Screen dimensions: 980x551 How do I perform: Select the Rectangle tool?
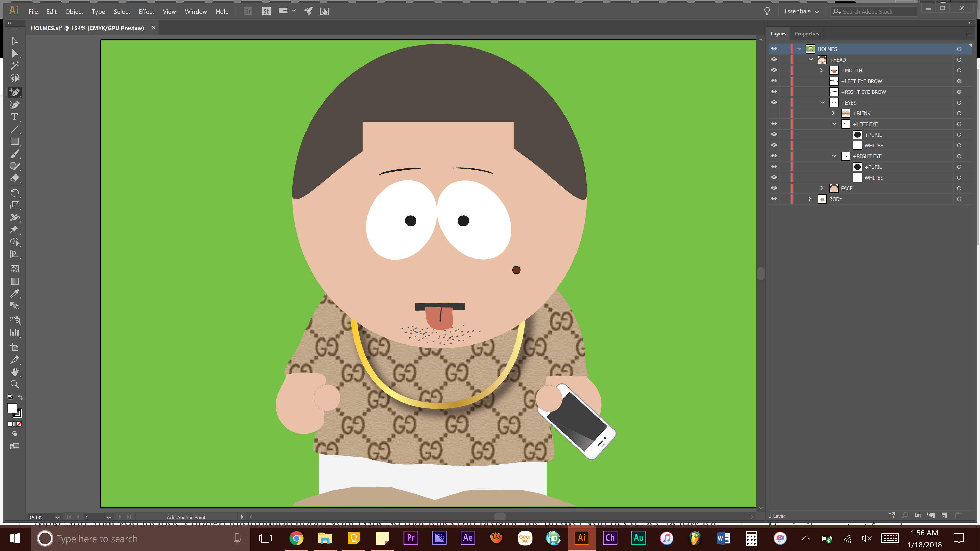[15, 142]
